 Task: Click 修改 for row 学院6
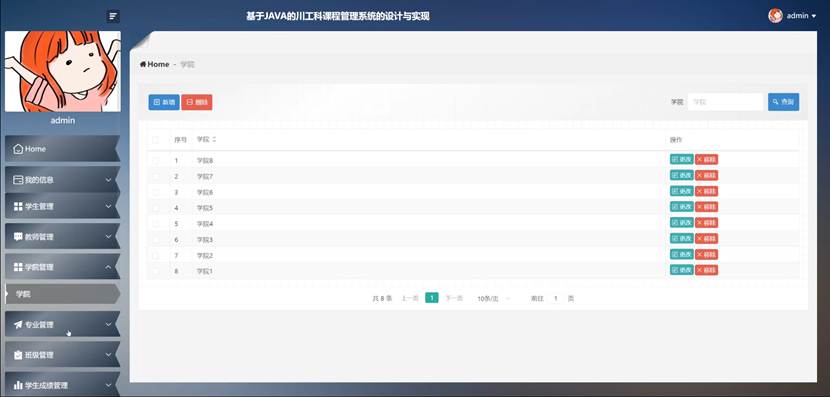click(x=681, y=191)
